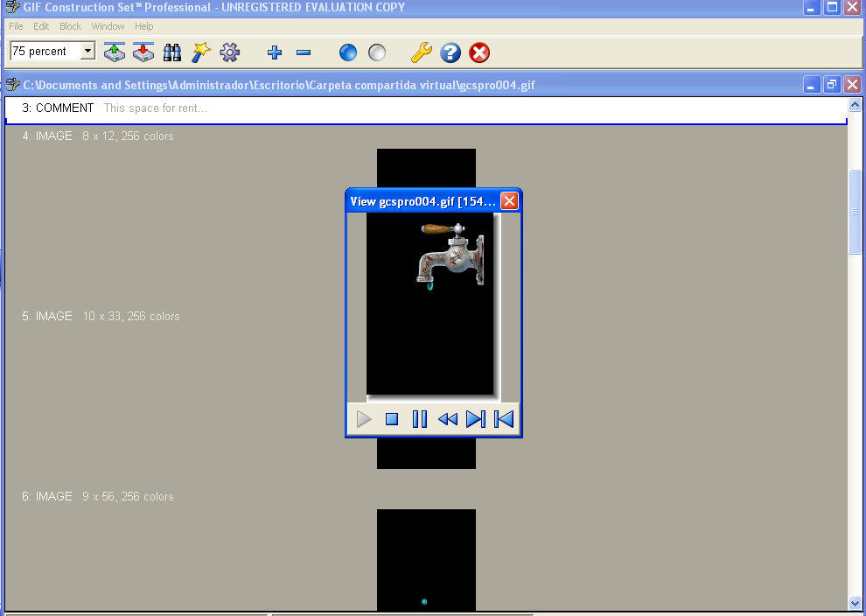The height and width of the screenshot is (616, 866).
Task: Jump back to the first frame
Action: tap(504, 419)
